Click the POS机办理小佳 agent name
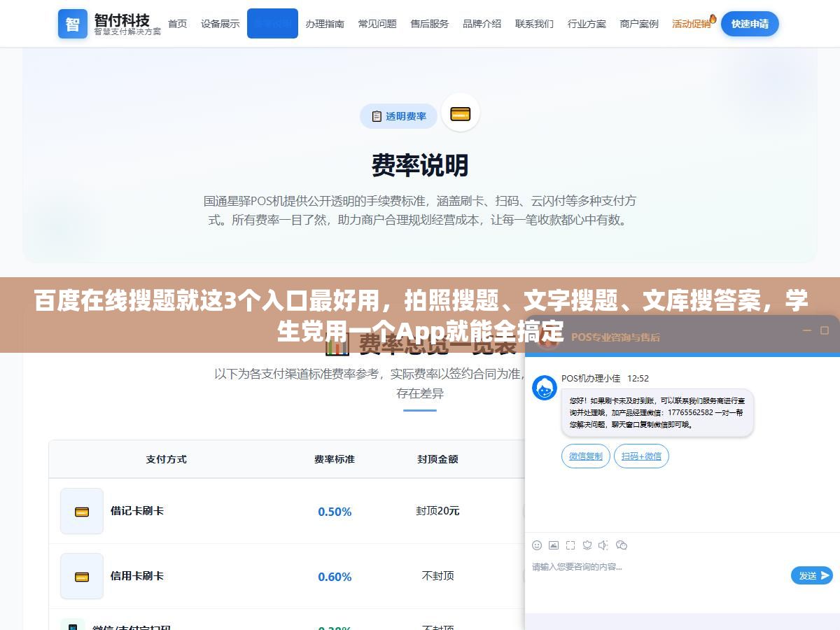 [591, 378]
